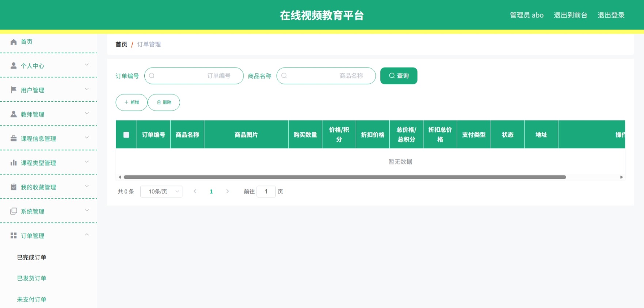Go to next page with right chevron
The height and width of the screenshot is (308, 644).
coord(228,191)
